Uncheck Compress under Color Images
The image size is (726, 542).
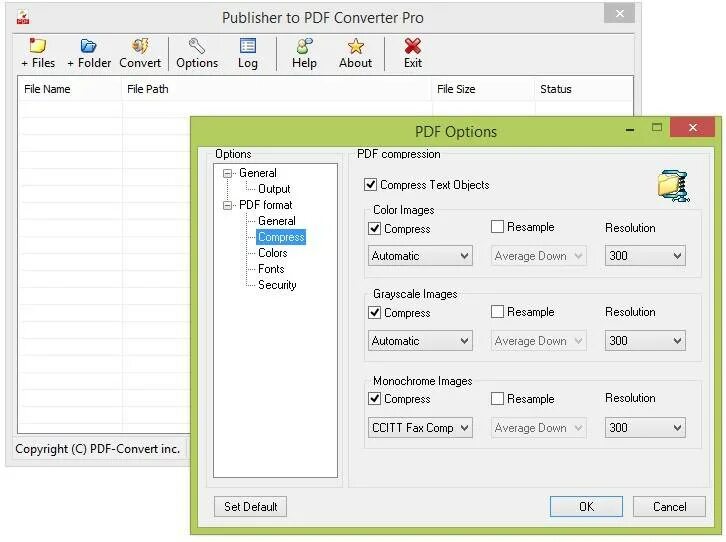(375, 229)
